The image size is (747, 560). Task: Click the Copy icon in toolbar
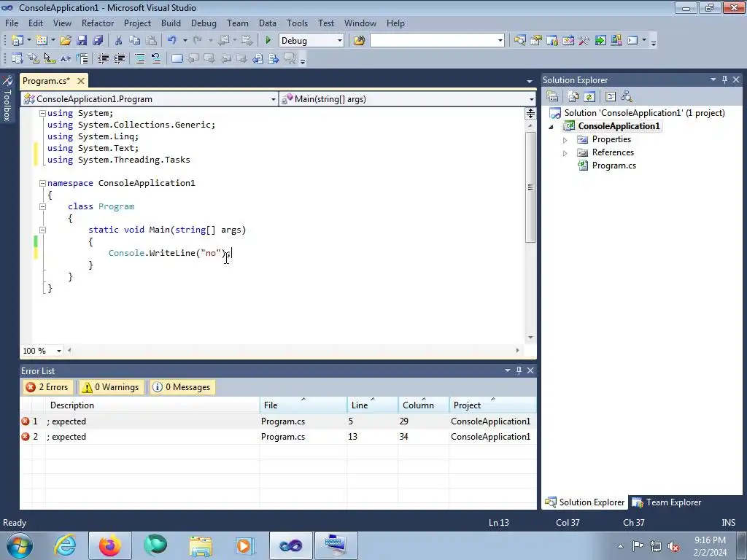pos(134,41)
